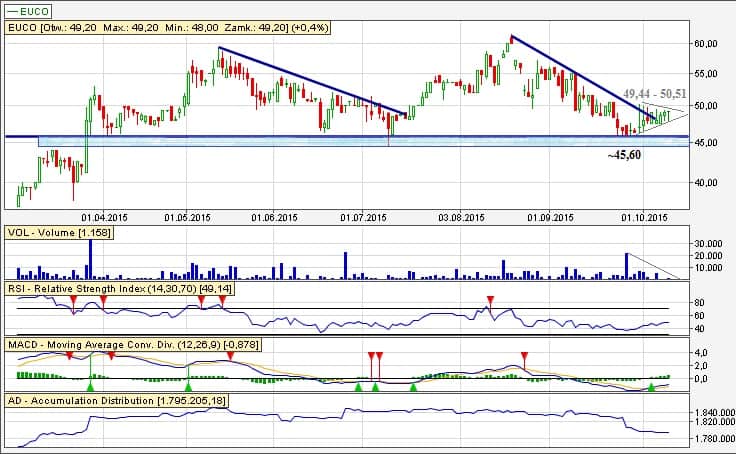
Task: Click the 49,44 - 50,51 price annotation
Action: 654,93
